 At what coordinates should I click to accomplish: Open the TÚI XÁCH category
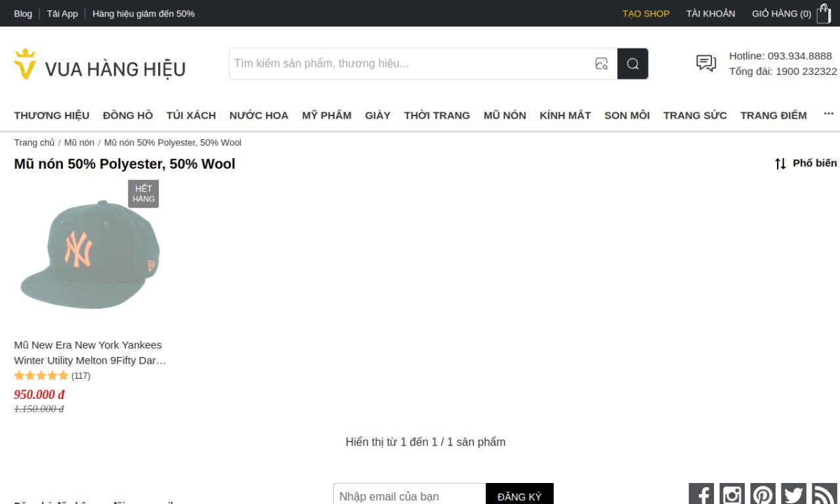[191, 115]
